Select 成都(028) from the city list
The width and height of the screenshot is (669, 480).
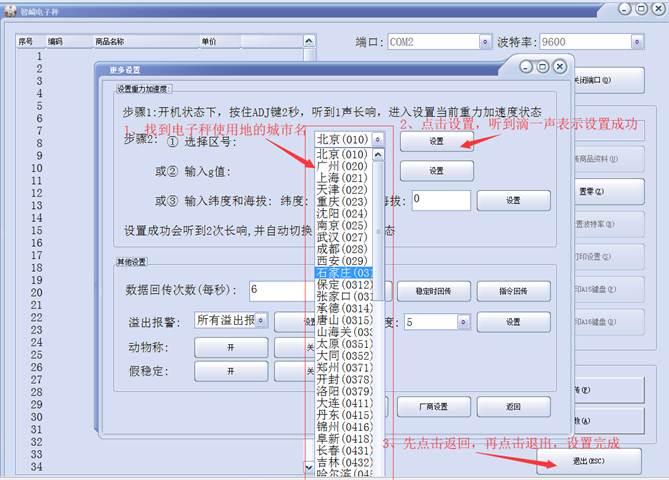click(x=343, y=249)
